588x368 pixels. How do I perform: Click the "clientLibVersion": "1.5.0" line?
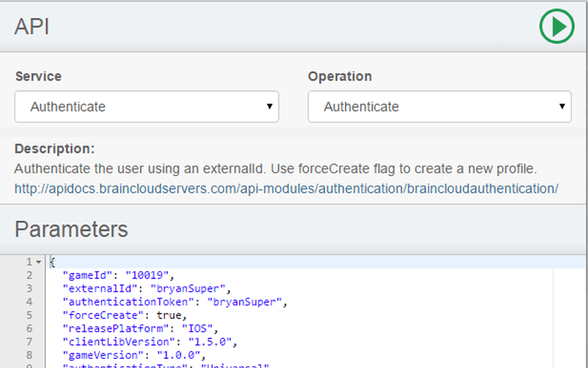149,342
